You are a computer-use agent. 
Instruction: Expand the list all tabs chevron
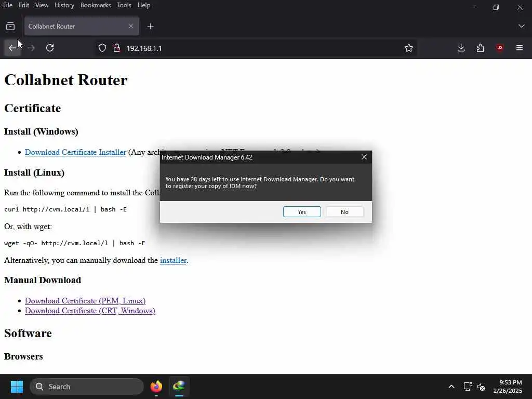(x=521, y=26)
